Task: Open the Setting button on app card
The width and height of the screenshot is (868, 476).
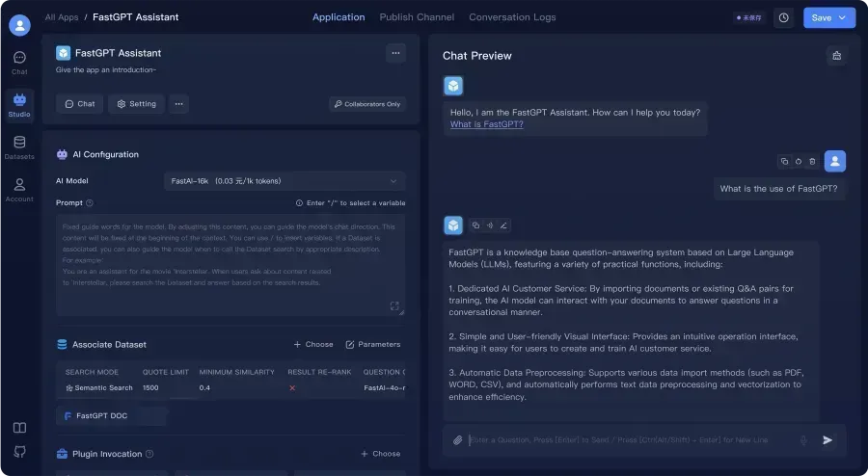Action: tap(136, 104)
